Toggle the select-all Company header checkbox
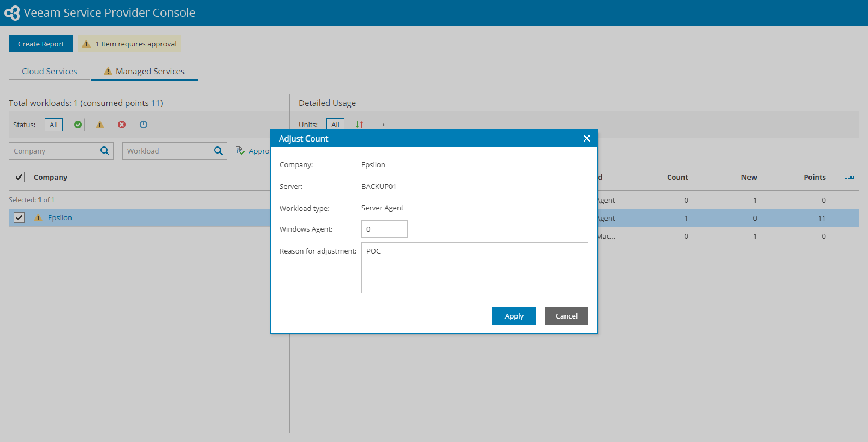 coord(19,177)
